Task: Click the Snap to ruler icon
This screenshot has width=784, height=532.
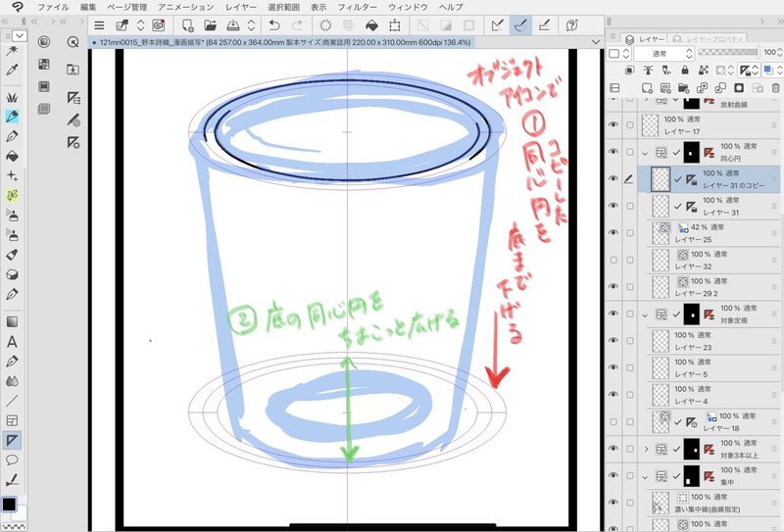Action: click(497, 25)
